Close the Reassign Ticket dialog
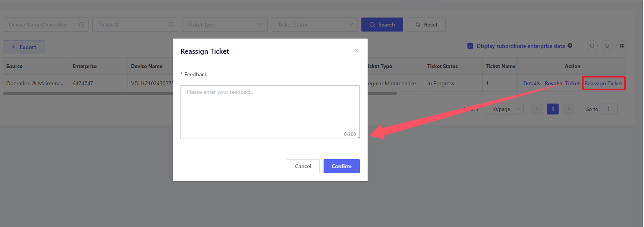Image resolution: width=644 pixels, height=227 pixels. [x=356, y=51]
